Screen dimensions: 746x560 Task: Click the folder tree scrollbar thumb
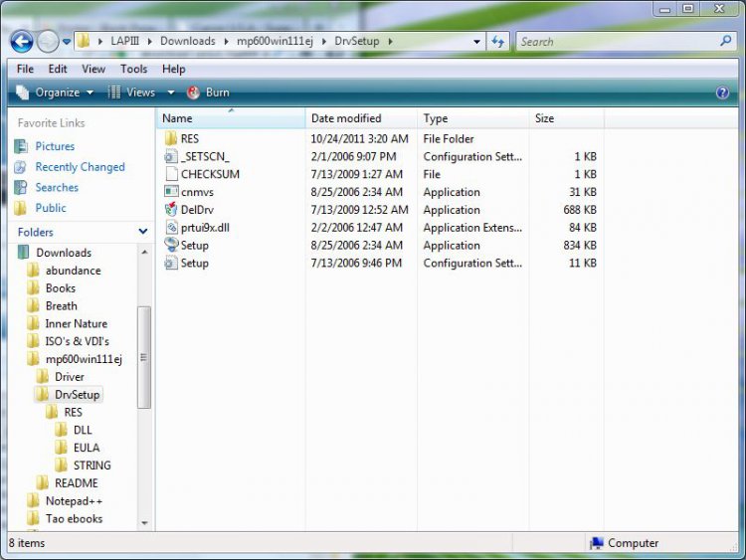[x=144, y=357]
